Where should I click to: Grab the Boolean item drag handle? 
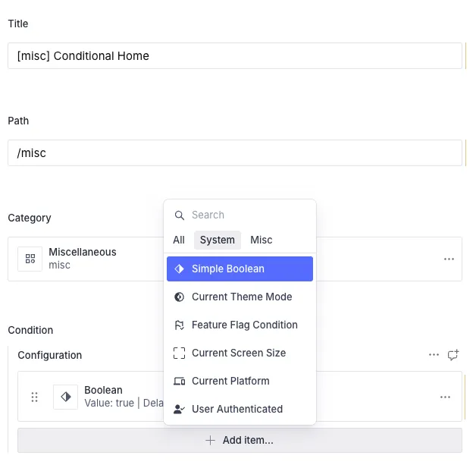click(34, 397)
